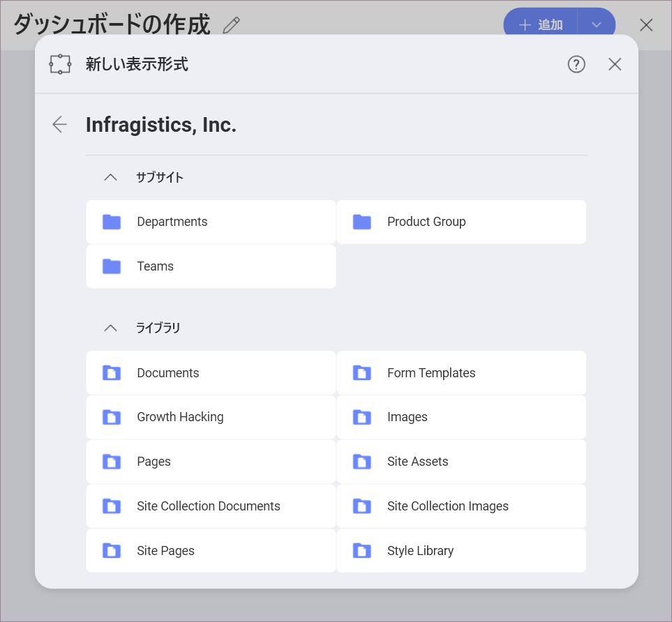The width and height of the screenshot is (672, 622).
Task: Click the サブサイト section heading
Action: click(x=160, y=177)
